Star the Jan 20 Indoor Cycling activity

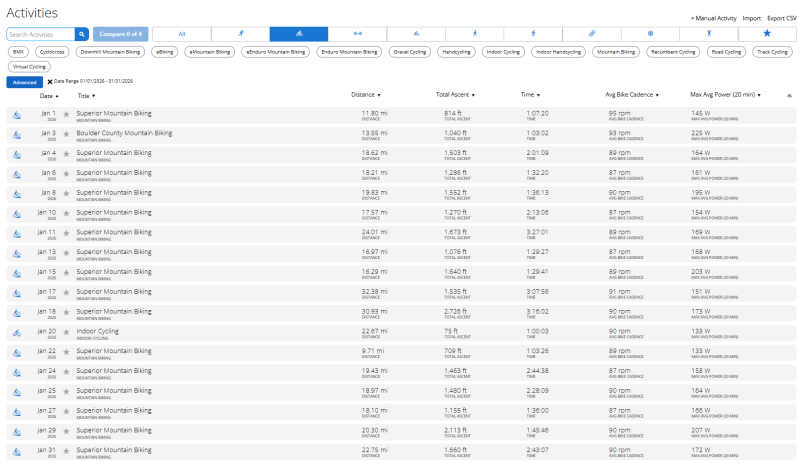click(x=67, y=331)
